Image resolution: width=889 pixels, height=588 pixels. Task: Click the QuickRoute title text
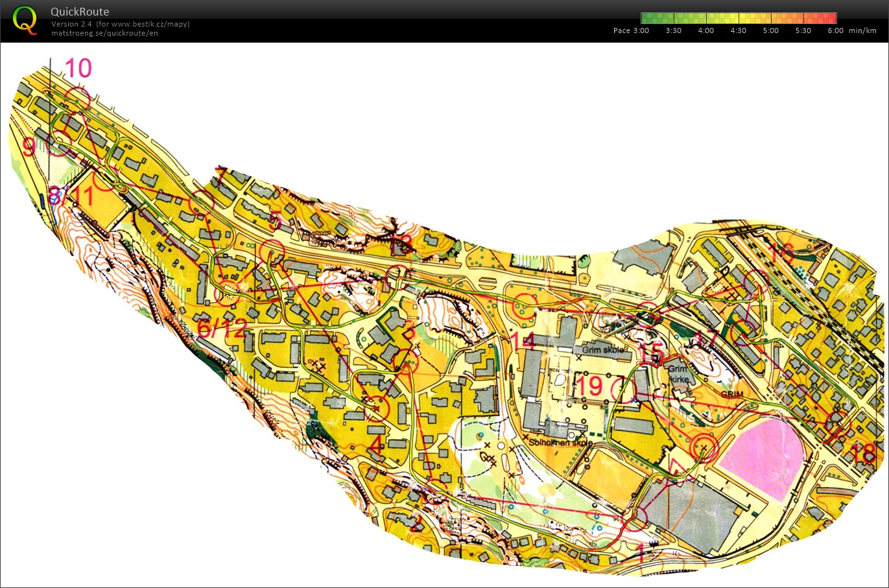pos(80,12)
